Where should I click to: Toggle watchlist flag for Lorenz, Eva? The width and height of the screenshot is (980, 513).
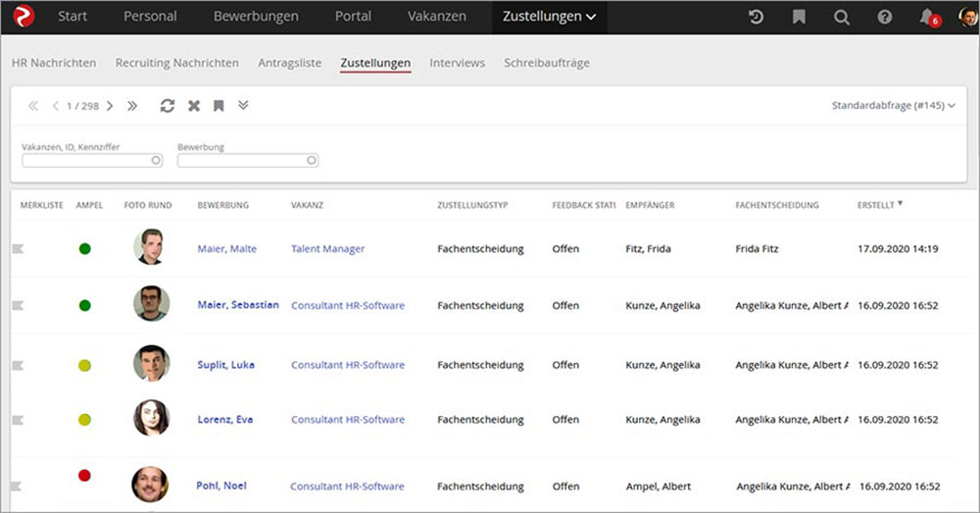pyautogui.click(x=17, y=420)
